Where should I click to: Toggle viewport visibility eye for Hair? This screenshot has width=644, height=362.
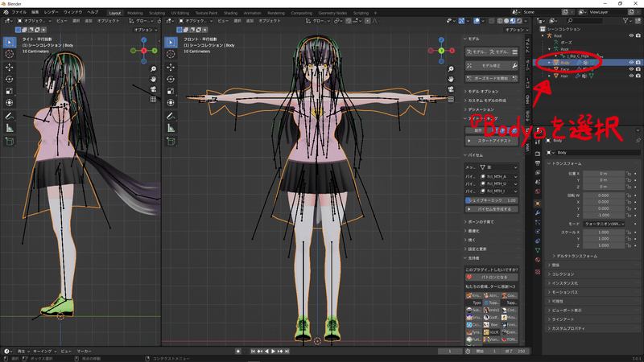tap(631, 76)
